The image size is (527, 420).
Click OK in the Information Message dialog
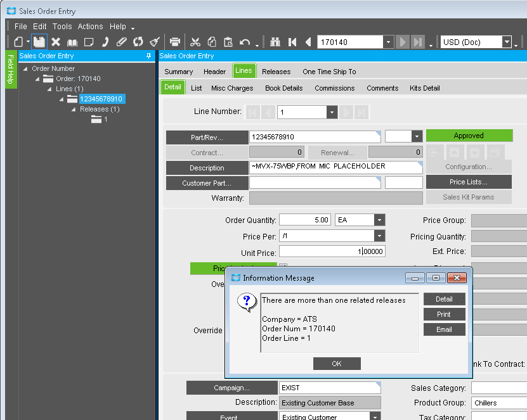click(x=337, y=364)
